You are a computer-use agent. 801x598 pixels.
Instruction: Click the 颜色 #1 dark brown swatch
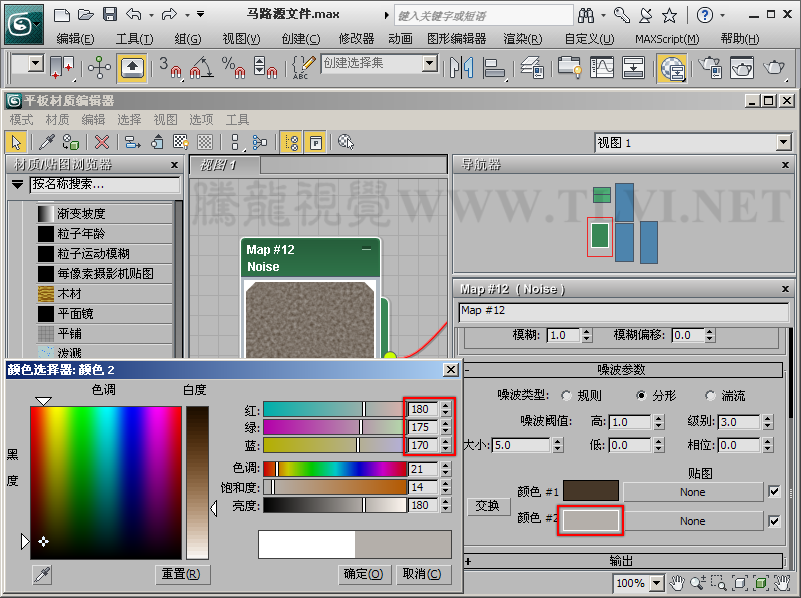pyautogui.click(x=591, y=491)
